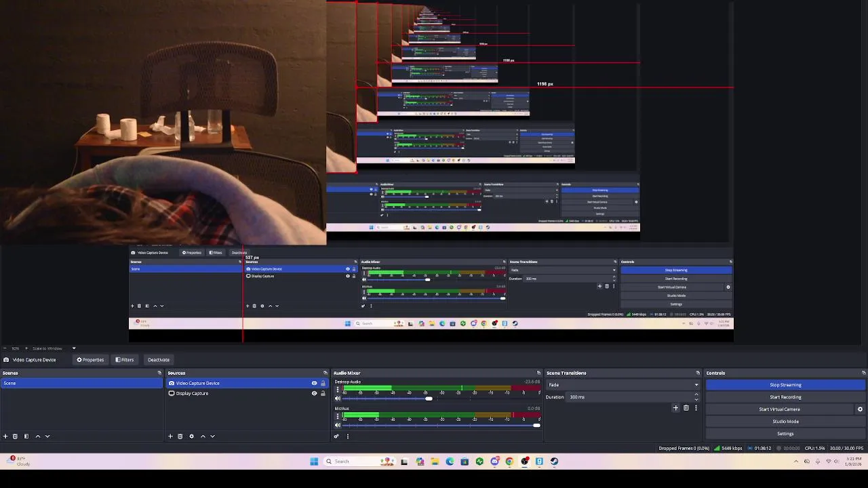Select Scene in Scenes list
The height and width of the screenshot is (488, 868).
(81, 384)
